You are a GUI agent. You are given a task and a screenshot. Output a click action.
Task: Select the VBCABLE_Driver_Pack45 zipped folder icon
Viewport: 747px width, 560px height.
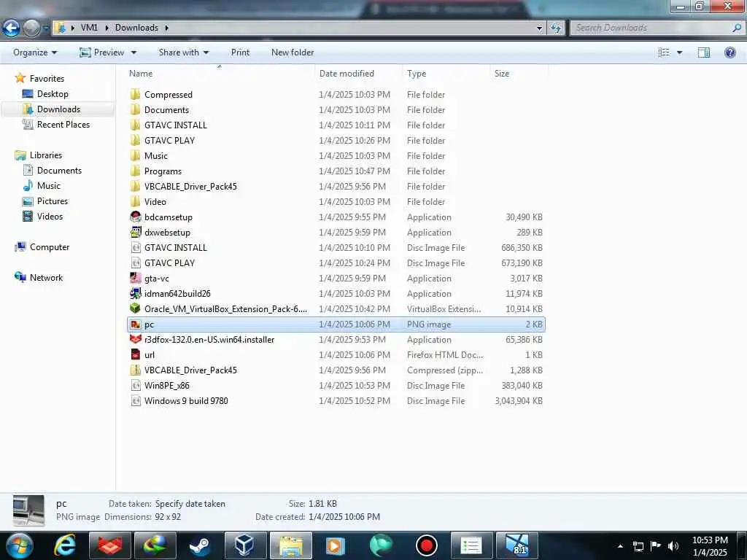point(135,370)
